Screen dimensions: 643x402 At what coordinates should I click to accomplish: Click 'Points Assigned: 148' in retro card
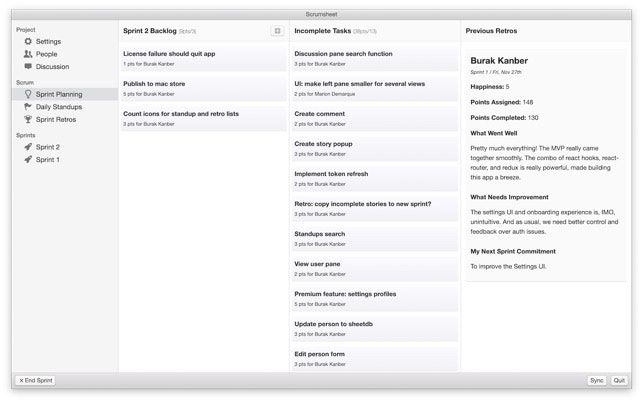502,102
